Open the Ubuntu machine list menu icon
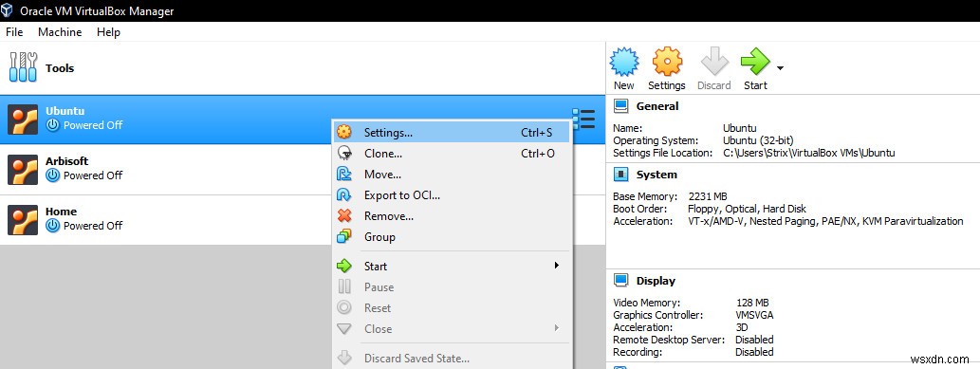Viewport: 980px width, 369px height. coord(583,119)
